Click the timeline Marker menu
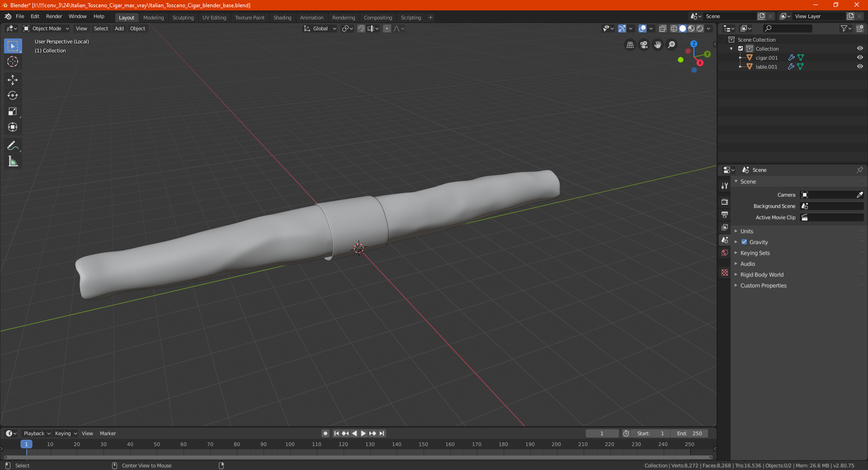Screen dimensions: 868x470 click(x=108, y=433)
